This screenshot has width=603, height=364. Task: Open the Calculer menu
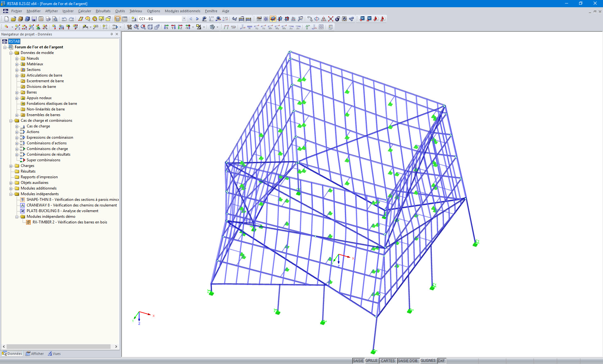84,11
